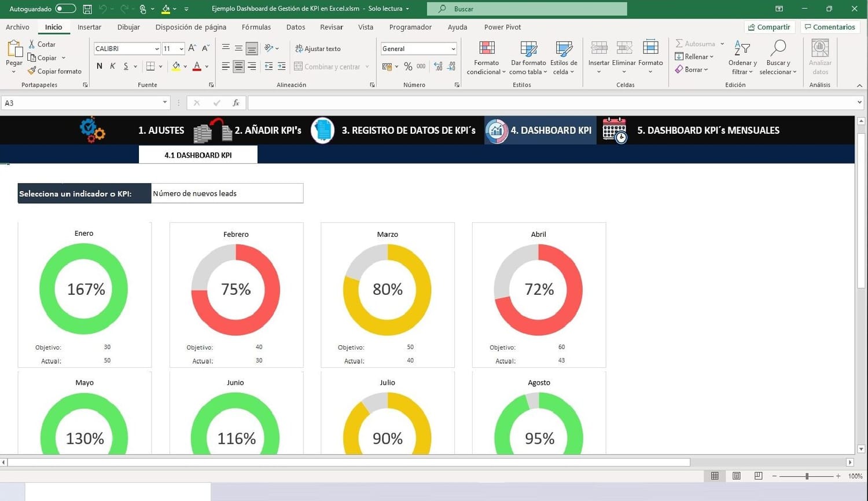Increase decimal places icon
868x501 pixels.
click(x=438, y=67)
